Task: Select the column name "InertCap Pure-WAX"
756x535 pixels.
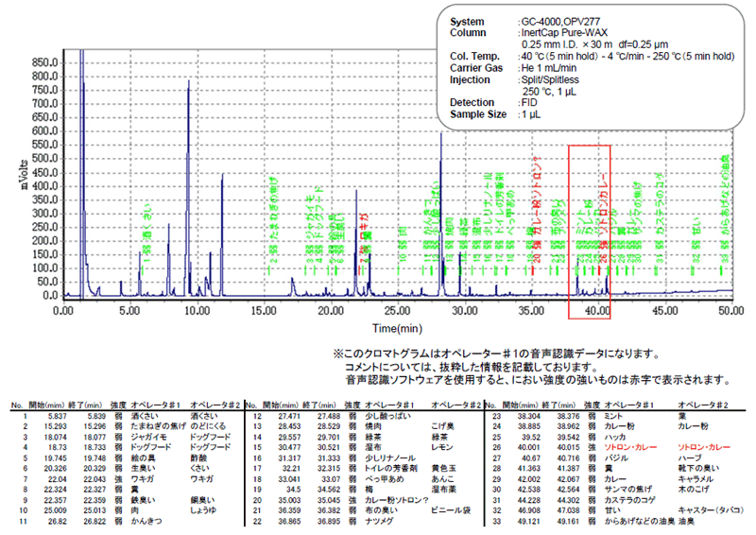Action: (564, 33)
